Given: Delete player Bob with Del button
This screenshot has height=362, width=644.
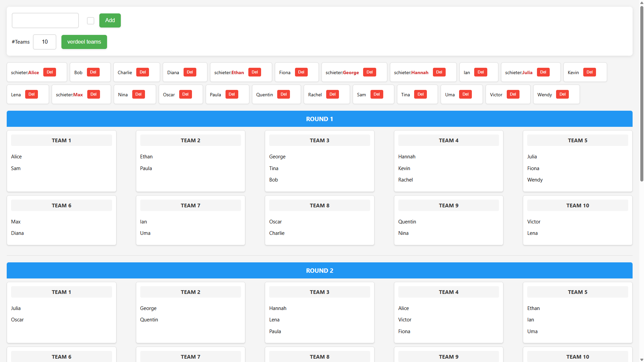Looking at the screenshot, I should [93, 72].
